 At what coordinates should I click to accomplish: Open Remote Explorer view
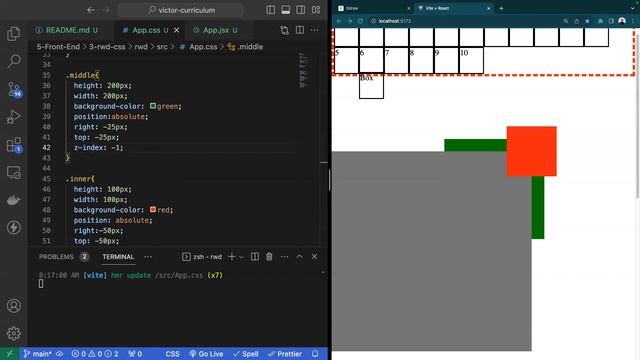[13, 172]
